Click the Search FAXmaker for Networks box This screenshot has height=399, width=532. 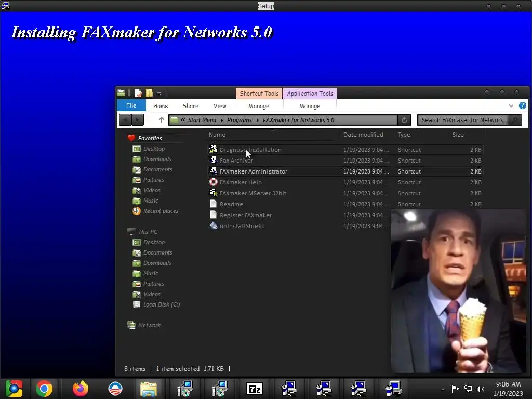click(463, 120)
